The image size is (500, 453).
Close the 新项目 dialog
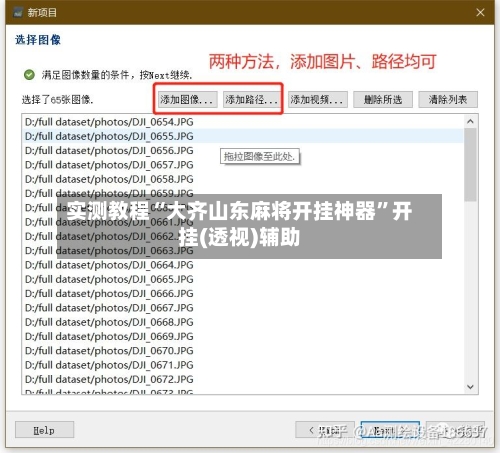coord(480,12)
